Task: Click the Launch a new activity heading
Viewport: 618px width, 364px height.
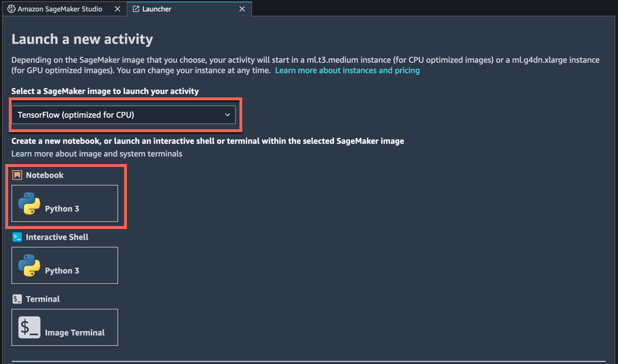Action: (82, 39)
